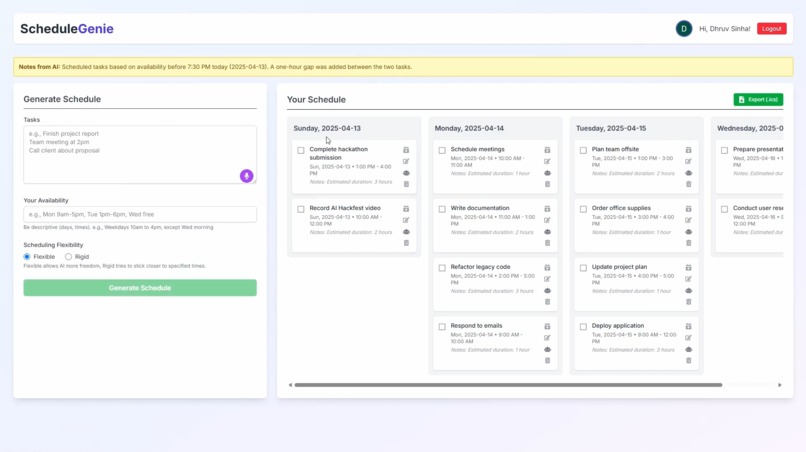Open calendar icon for Write documentation
The width and height of the screenshot is (806, 452).
pyautogui.click(x=547, y=209)
